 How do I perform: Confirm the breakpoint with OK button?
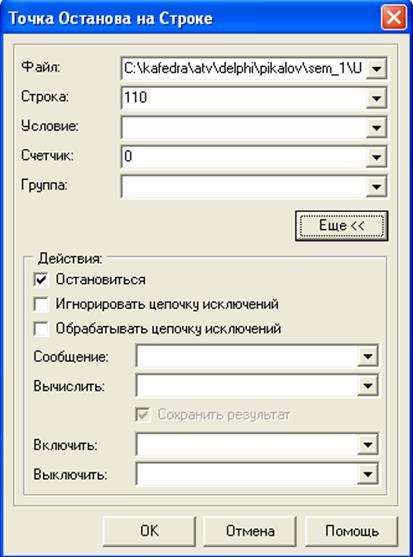click(149, 531)
